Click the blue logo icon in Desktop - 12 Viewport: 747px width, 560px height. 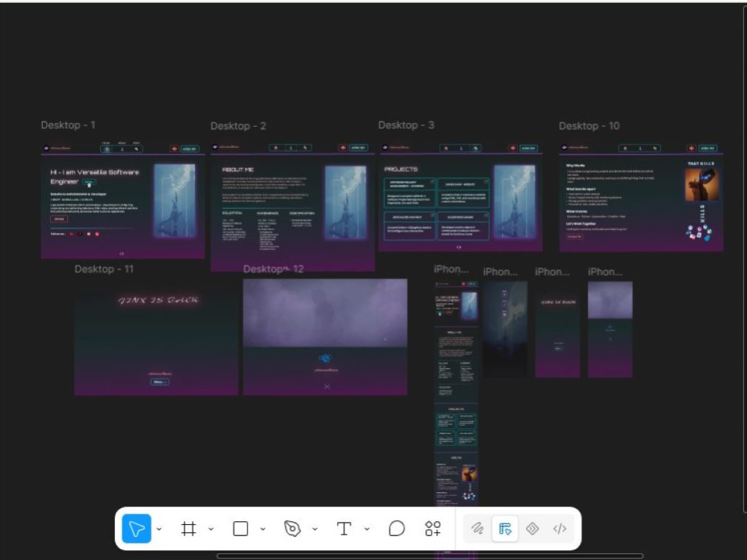(x=326, y=358)
